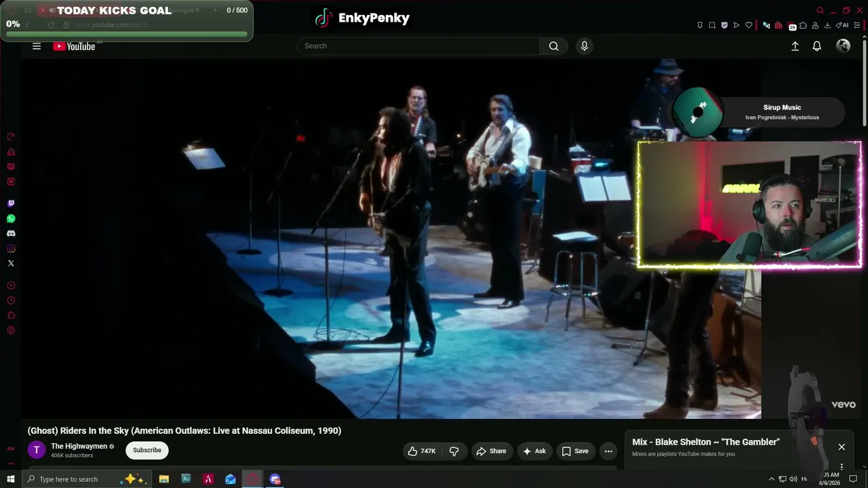Open The Highwaymen channel avatar

pyautogui.click(x=37, y=450)
